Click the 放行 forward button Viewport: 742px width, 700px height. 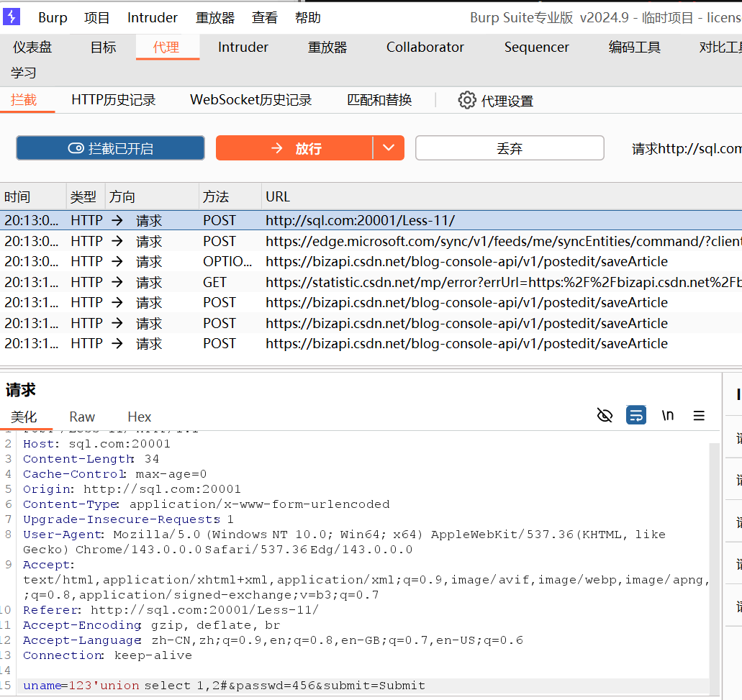point(294,148)
